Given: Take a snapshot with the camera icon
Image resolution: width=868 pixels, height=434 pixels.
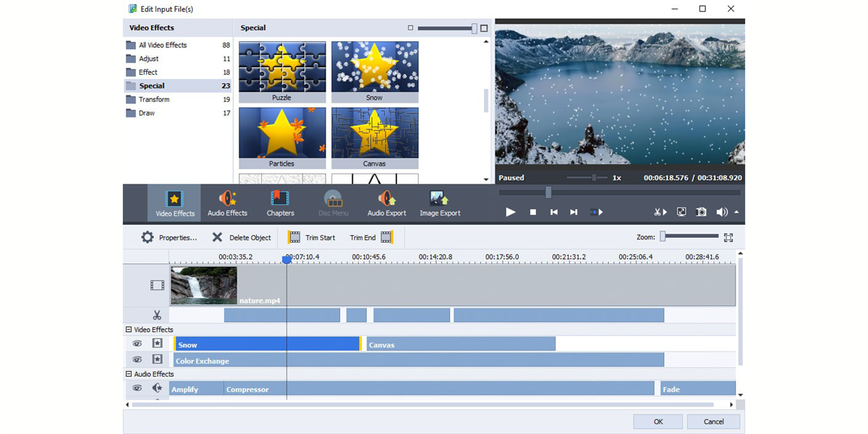Looking at the screenshot, I should tap(701, 212).
